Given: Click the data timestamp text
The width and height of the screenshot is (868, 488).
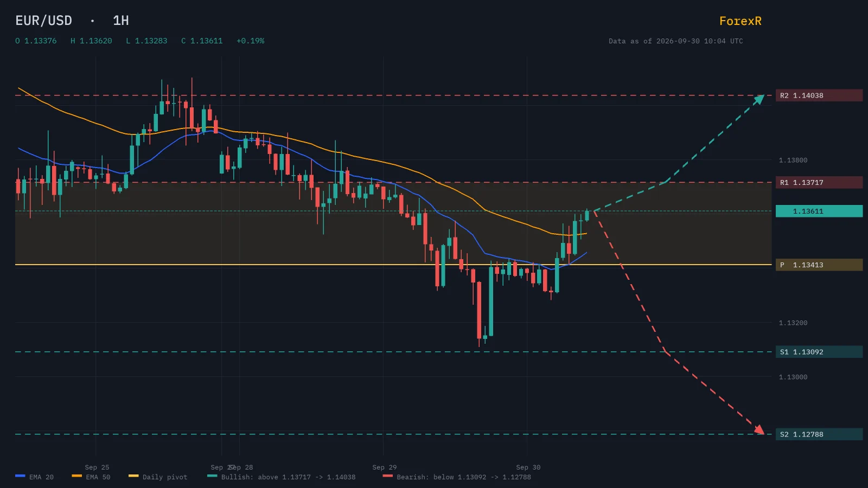Looking at the screenshot, I should point(676,41).
